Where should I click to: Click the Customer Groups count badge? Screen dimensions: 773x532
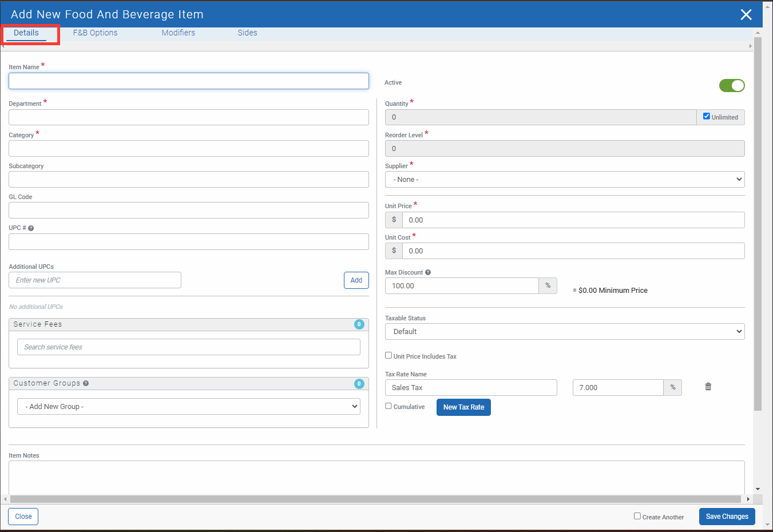(359, 384)
